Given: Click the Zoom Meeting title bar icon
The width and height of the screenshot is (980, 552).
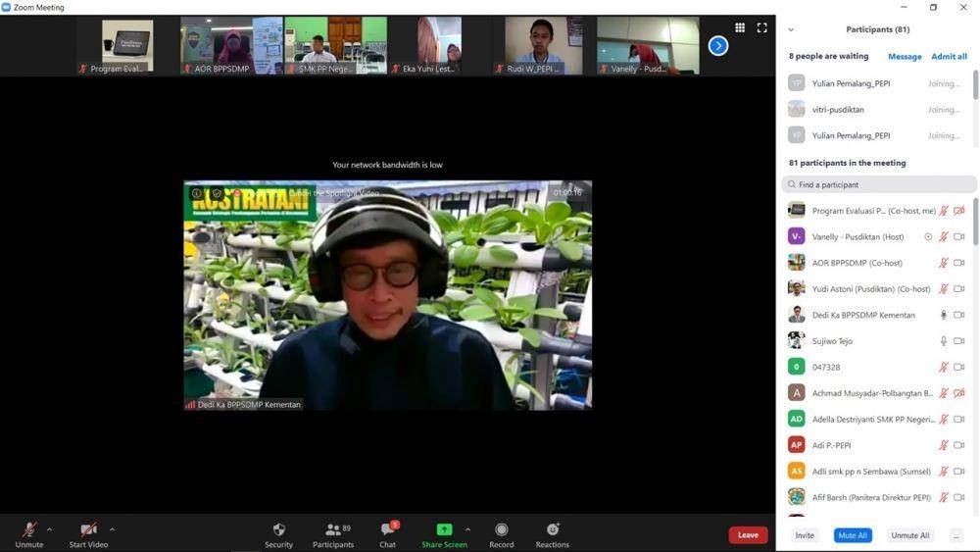Looking at the screenshot, I should point(6,8).
